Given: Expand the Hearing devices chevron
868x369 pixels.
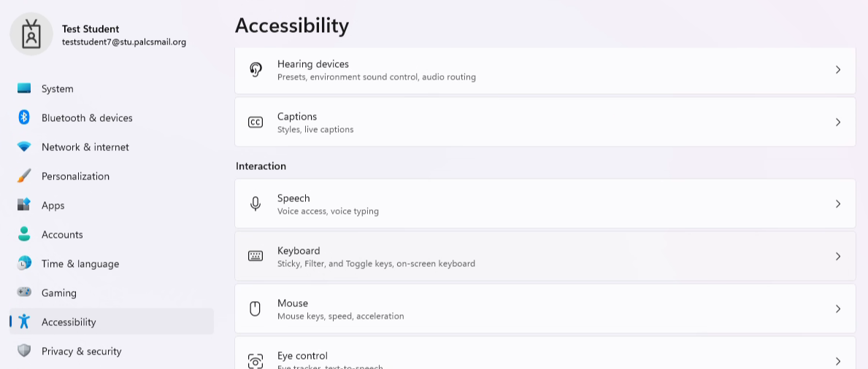Looking at the screenshot, I should tap(837, 70).
